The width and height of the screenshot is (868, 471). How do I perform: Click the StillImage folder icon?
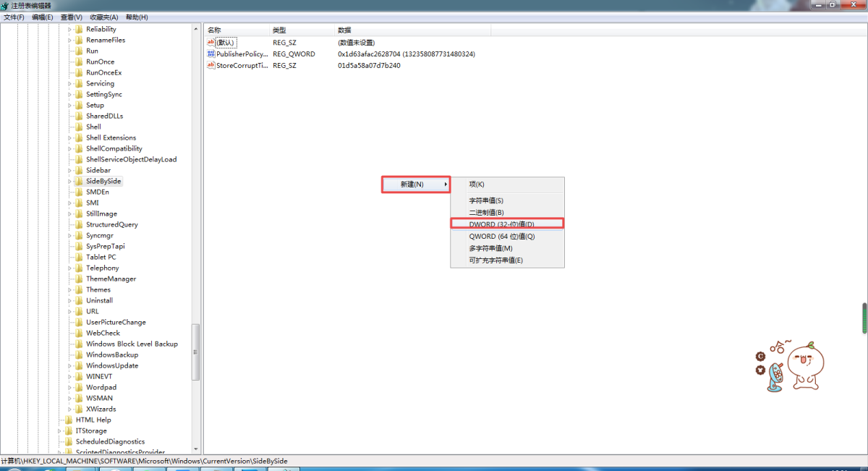pyautogui.click(x=80, y=214)
